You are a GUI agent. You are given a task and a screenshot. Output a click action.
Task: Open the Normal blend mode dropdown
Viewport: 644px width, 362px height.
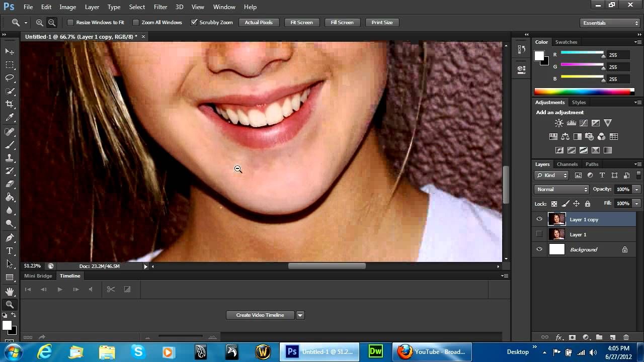[561, 190]
